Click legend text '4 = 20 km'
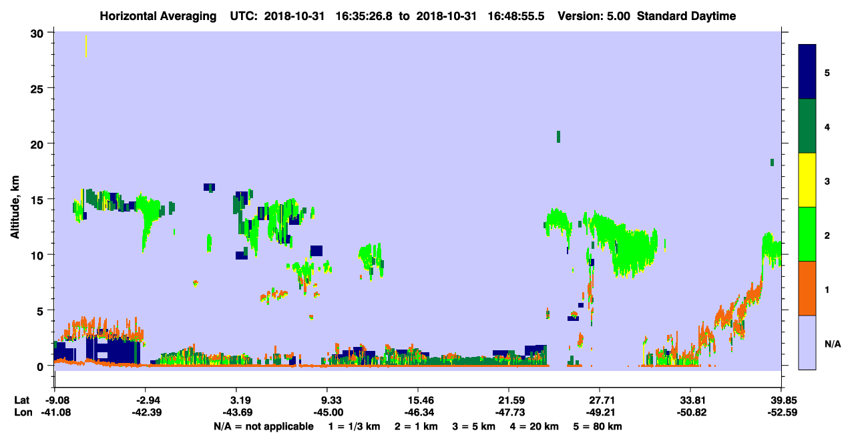The image size is (868, 445). [x=534, y=426]
